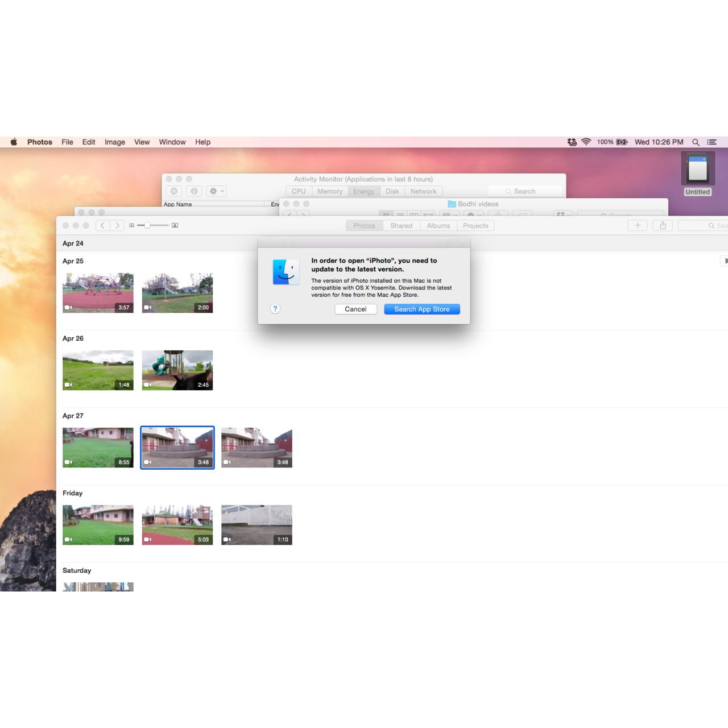Click the inspect info button in Activity Monitor
728x728 pixels.
point(194,191)
